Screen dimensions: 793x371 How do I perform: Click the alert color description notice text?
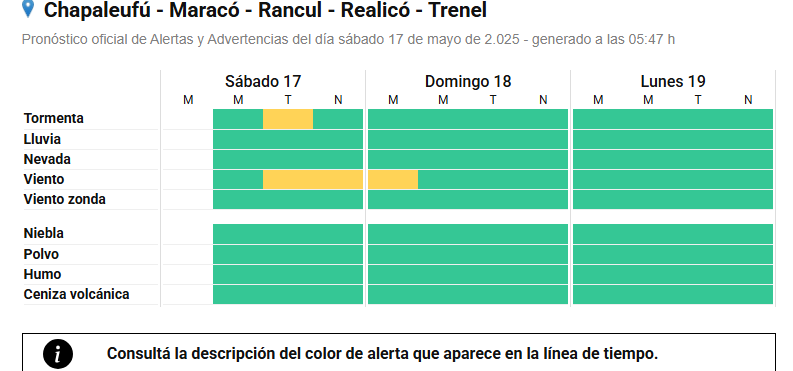tap(382, 353)
